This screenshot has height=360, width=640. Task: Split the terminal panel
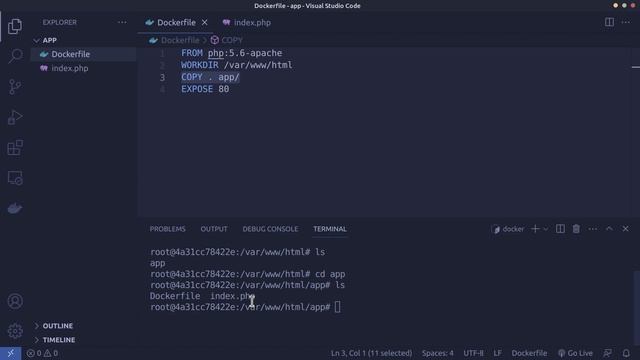[560, 229]
